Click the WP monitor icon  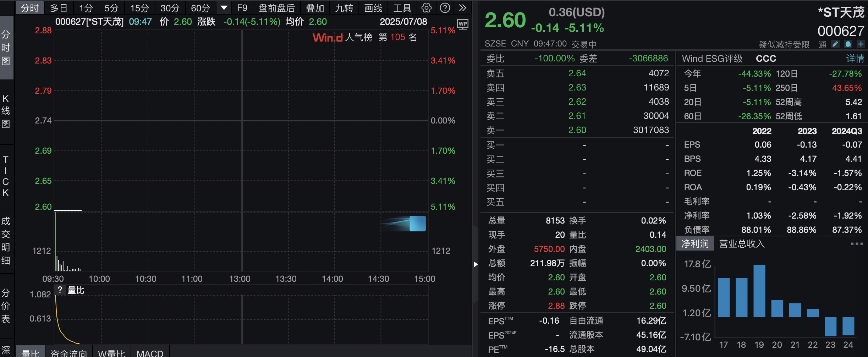[x=462, y=24]
